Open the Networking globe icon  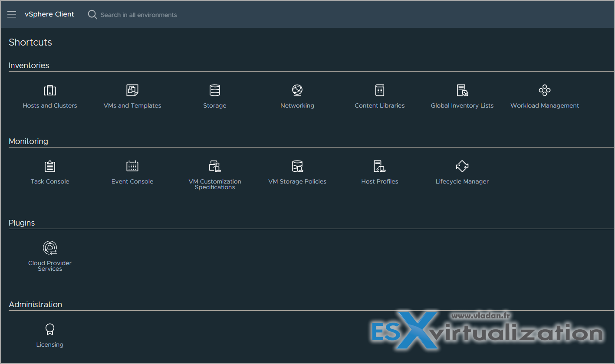click(297, 90)
